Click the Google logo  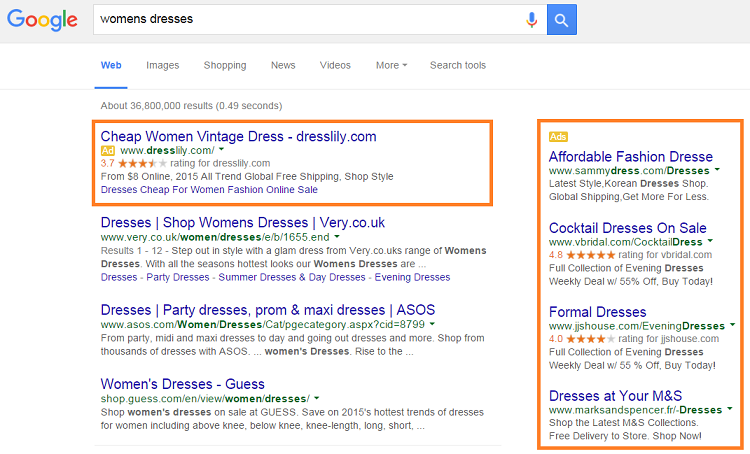tap(42, 20)
